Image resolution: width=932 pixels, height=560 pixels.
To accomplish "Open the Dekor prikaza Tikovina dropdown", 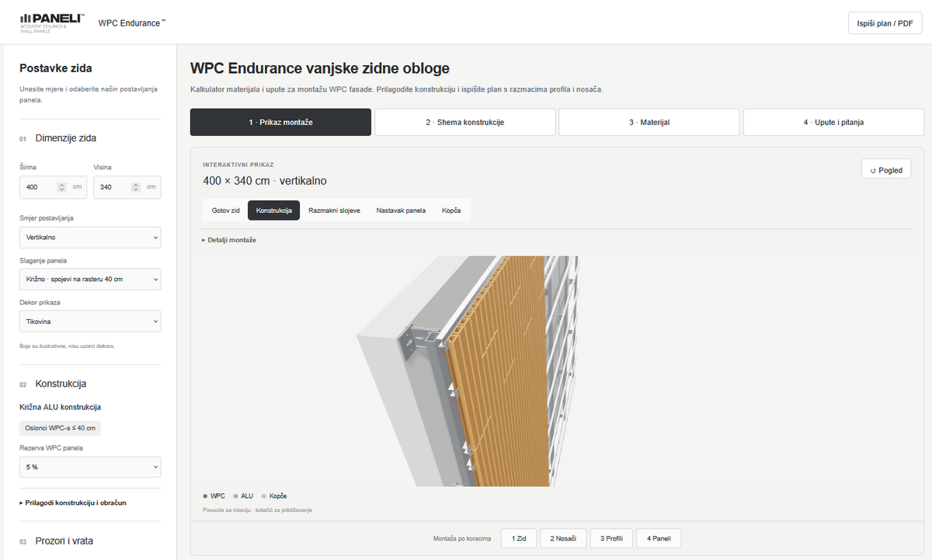I will [90, 321].
